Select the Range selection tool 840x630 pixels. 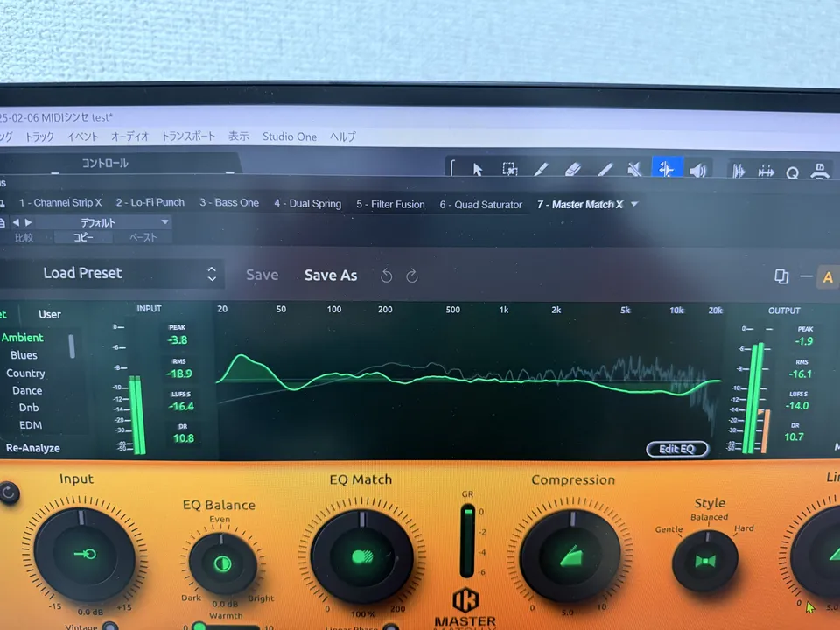pos(509,170)
